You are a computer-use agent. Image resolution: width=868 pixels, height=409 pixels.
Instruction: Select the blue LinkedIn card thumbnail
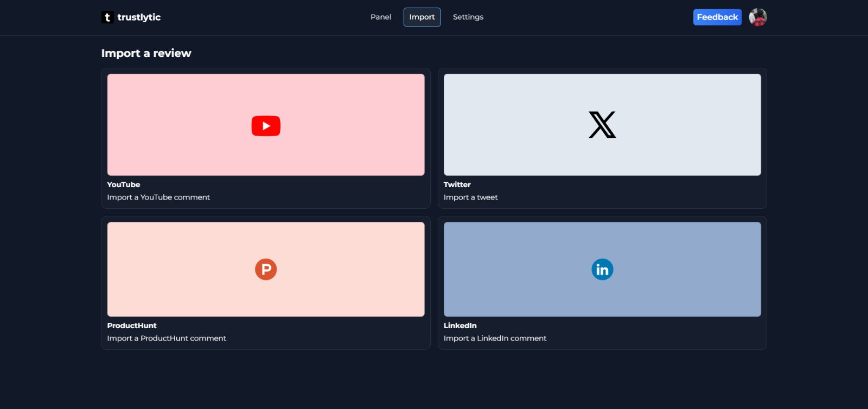tap(602, 269)
